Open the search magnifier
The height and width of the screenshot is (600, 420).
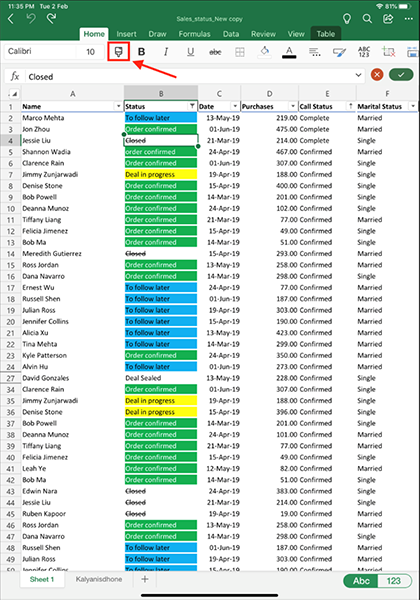(x=367, y=19)
